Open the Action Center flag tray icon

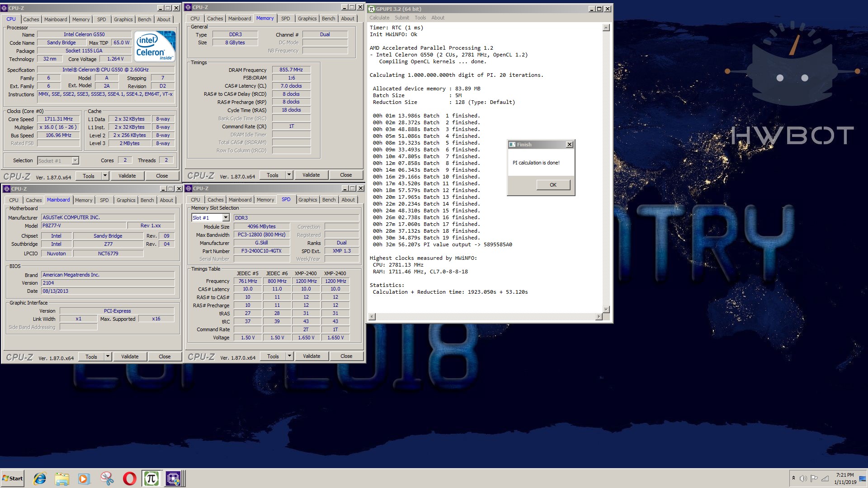click(814, 479)
